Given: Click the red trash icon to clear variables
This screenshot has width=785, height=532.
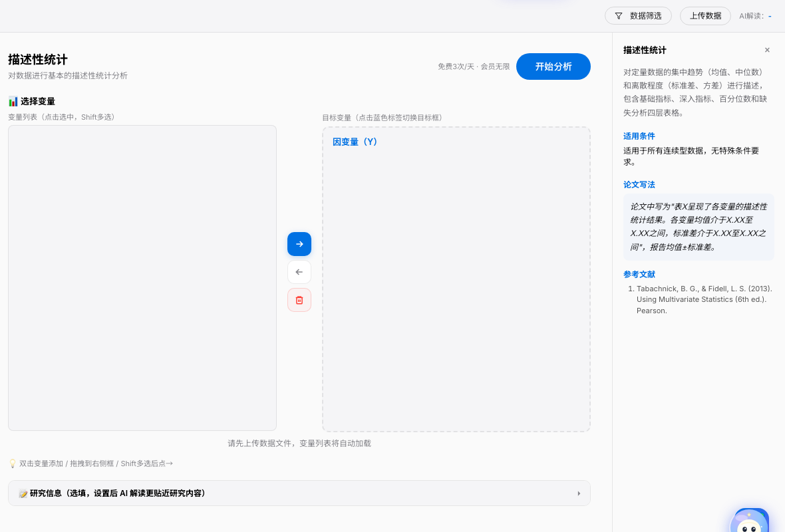Looking at the screenshot, I should click(x=299, y=299).
